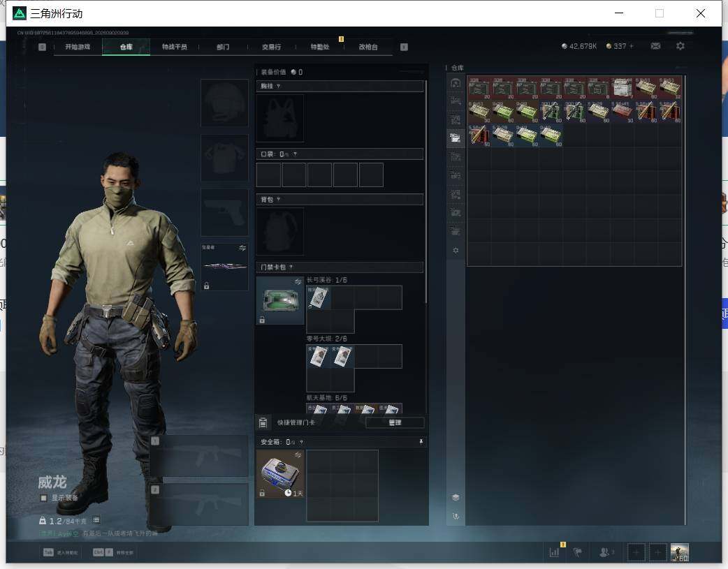The height and width of the screenshot is (569, 728).
Task: Select the fifth warehouse category filter
Action: (x=456, y=157)
